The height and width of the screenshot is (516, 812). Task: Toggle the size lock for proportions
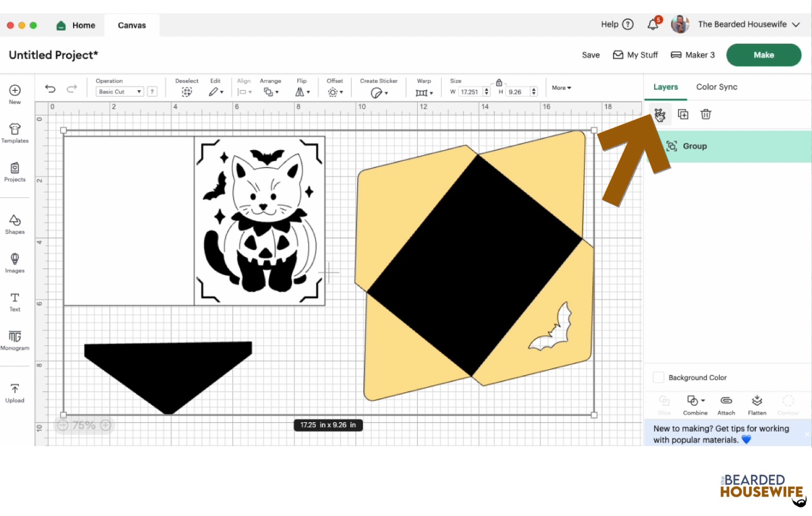click(x=499, y=82)
